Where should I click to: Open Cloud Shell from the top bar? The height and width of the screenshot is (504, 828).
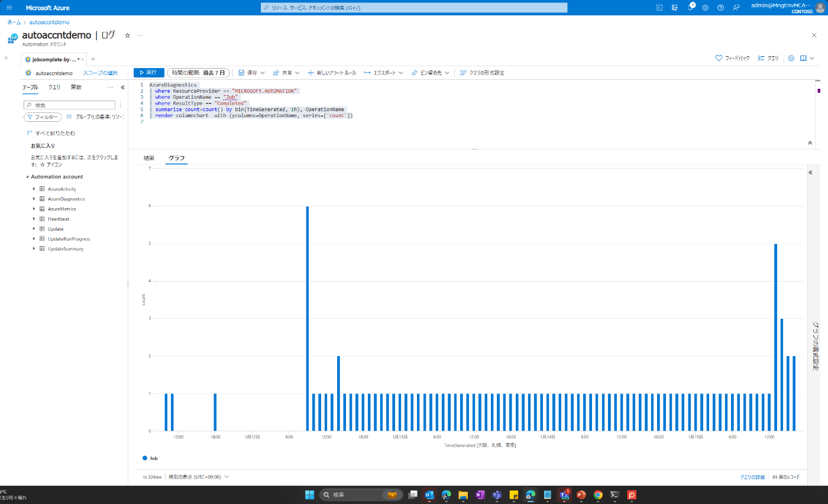[x=659, y=8]
